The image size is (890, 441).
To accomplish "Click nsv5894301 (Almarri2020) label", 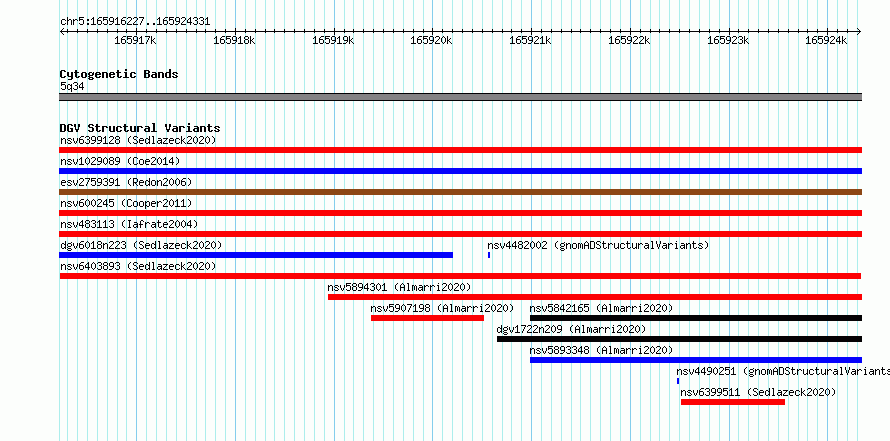I will [399, 287].
